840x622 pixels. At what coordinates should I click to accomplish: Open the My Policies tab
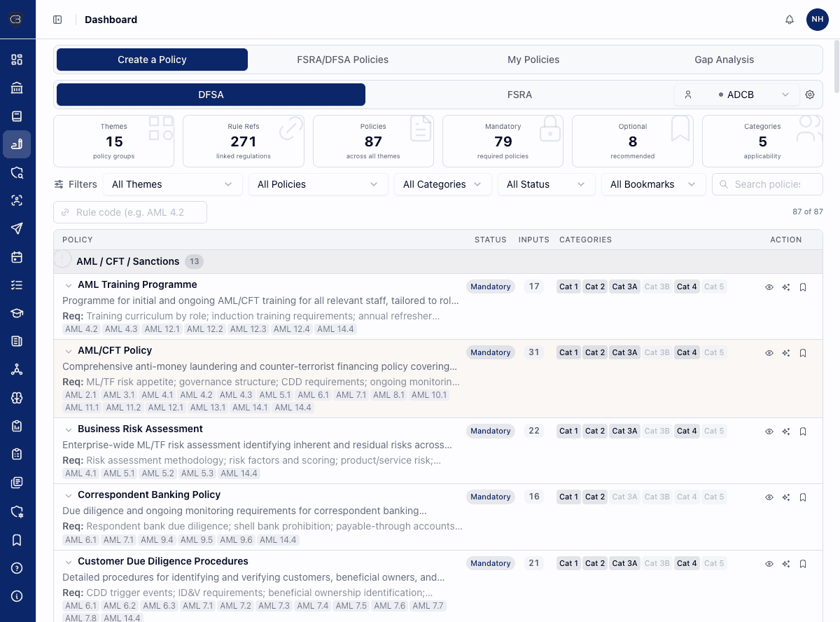point(533,60)
